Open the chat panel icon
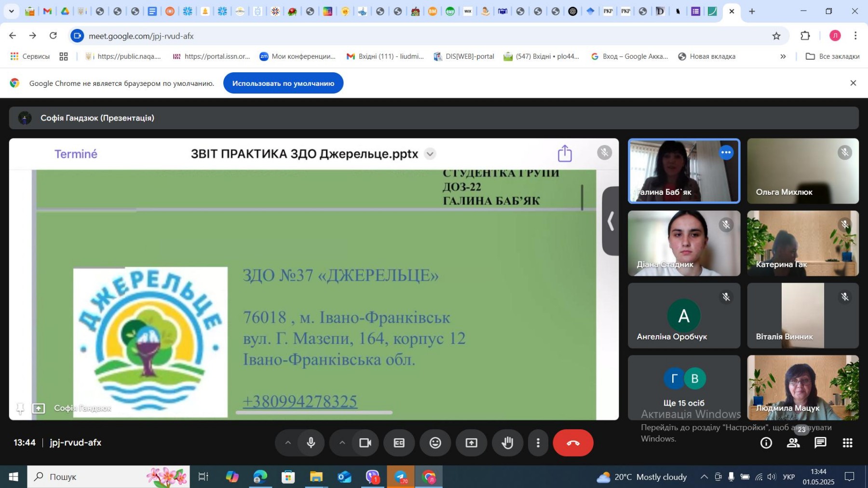 (x=820, y=443)
